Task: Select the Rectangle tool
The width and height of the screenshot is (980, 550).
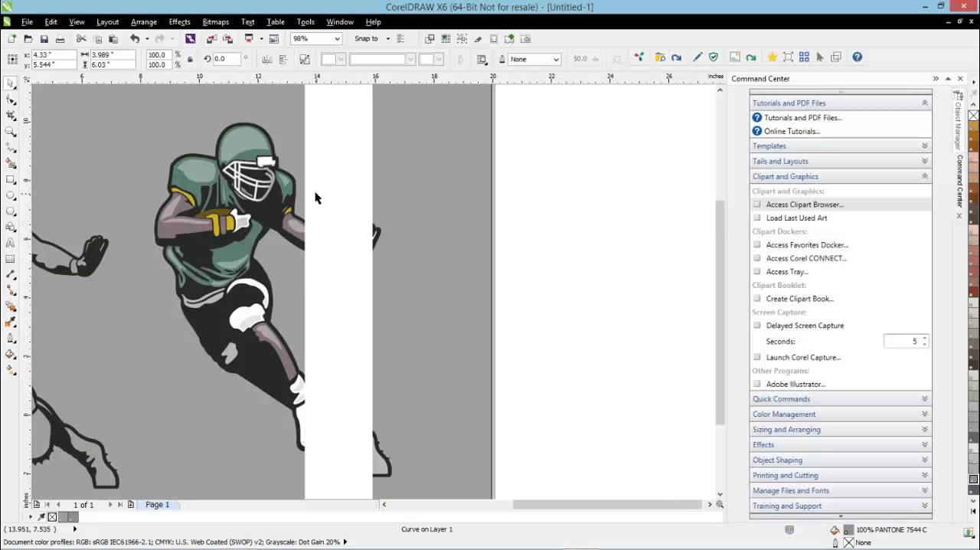Action: pos(11,179)
